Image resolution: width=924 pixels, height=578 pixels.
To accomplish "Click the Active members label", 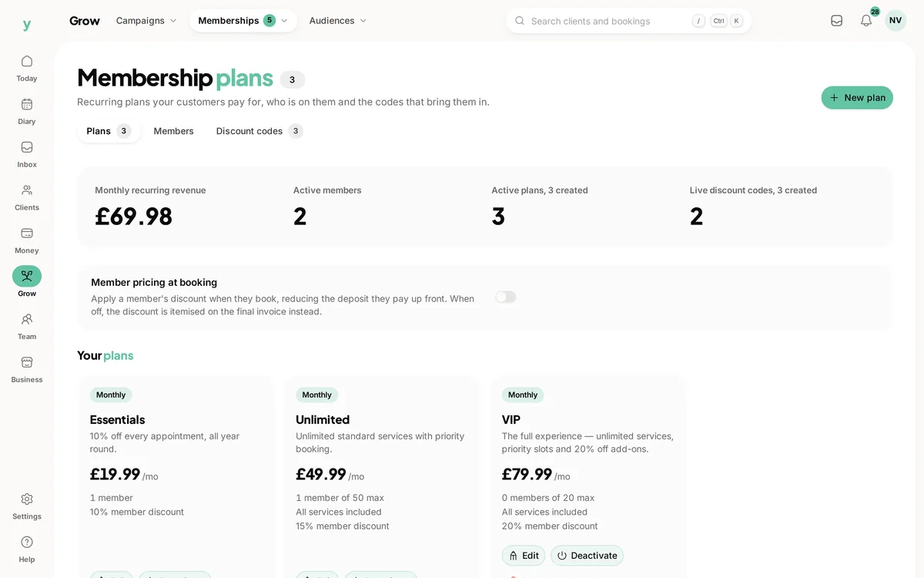I will tap(327, 190).
